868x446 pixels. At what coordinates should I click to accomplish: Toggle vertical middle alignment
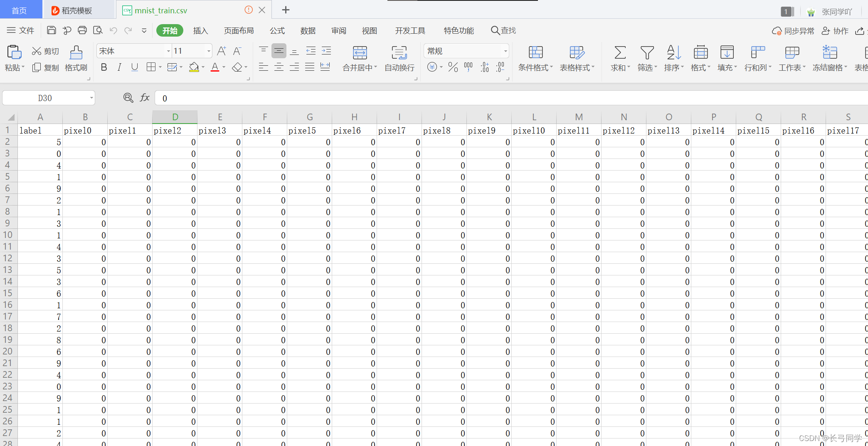[x=279, y=51]
